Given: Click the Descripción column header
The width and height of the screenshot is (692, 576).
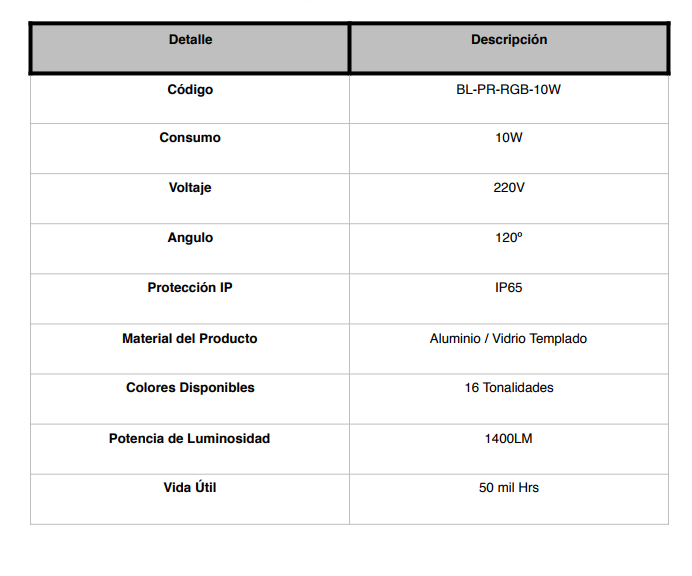Looking at the screenshot, I should 509,40.
